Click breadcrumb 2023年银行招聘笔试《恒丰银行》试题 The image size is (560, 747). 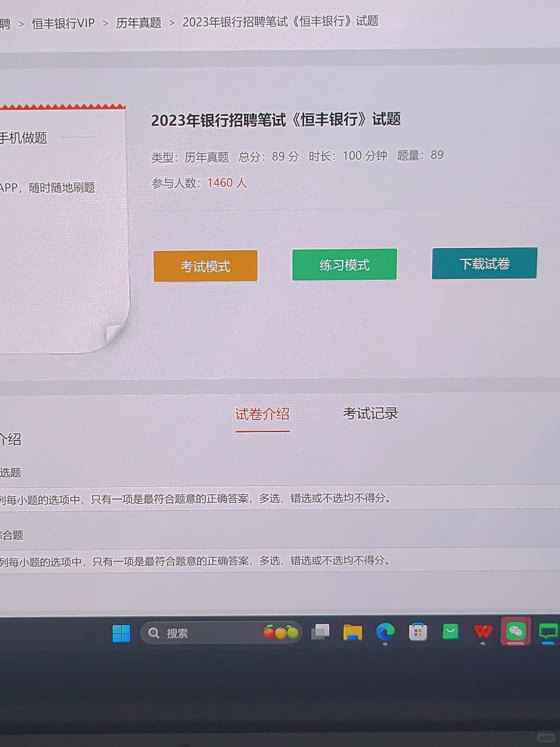click(281, 21)
